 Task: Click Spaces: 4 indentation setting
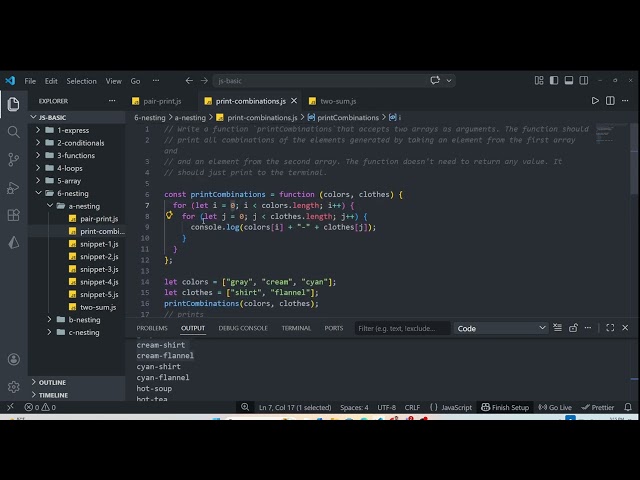point(354,407)
